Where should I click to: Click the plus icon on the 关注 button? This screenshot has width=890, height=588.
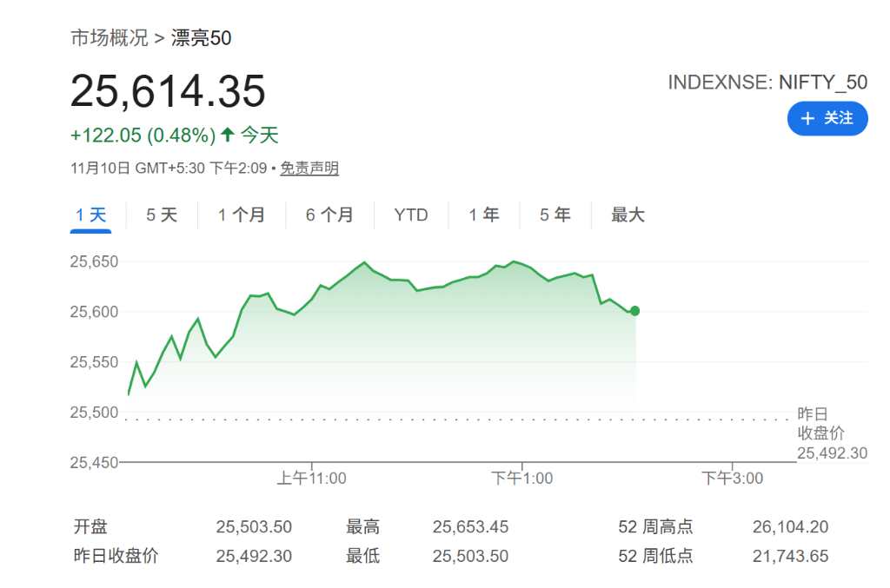coord(809,118)
